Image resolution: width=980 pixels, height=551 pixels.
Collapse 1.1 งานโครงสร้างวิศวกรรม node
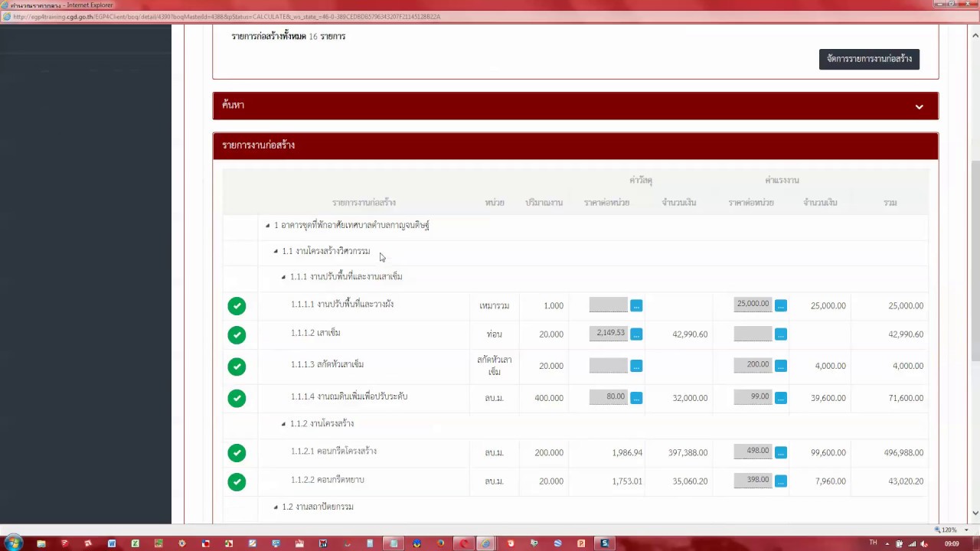(x=276, y=251)
